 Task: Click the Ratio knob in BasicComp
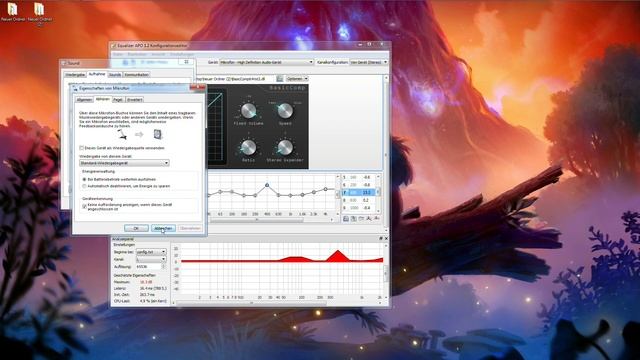tap(248, 147)
